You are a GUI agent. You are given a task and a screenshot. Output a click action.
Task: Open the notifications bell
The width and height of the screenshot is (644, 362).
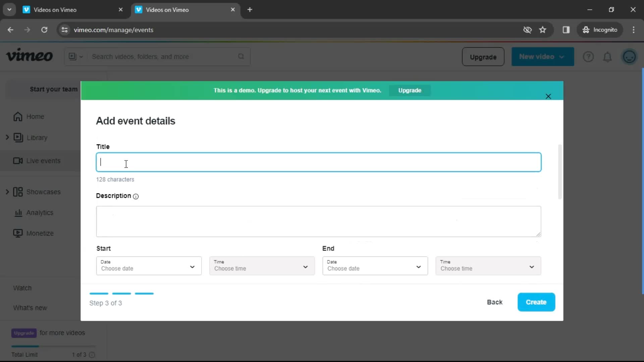(x=607, y=57)
